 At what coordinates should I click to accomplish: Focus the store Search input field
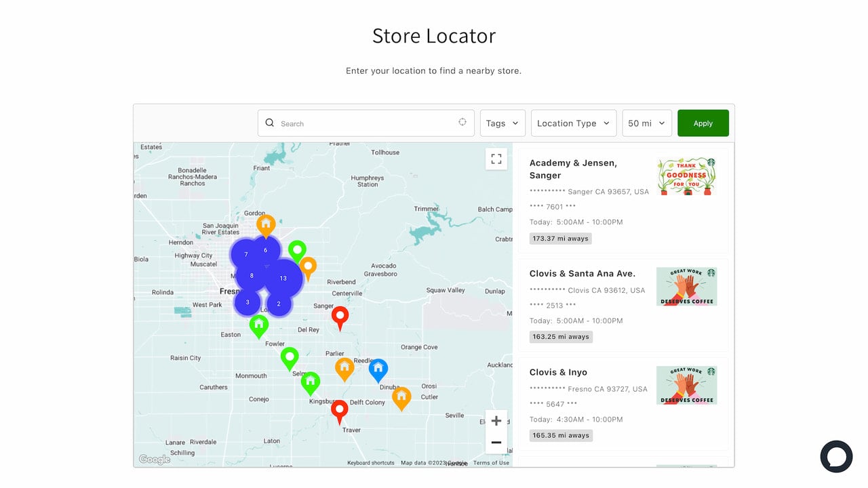(x=366, y=123)
